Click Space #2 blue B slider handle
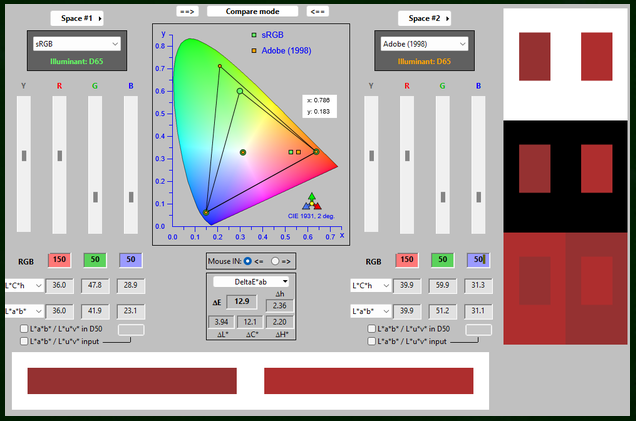Viewport: 636px width, 421px height. click(x=479, y=197)
